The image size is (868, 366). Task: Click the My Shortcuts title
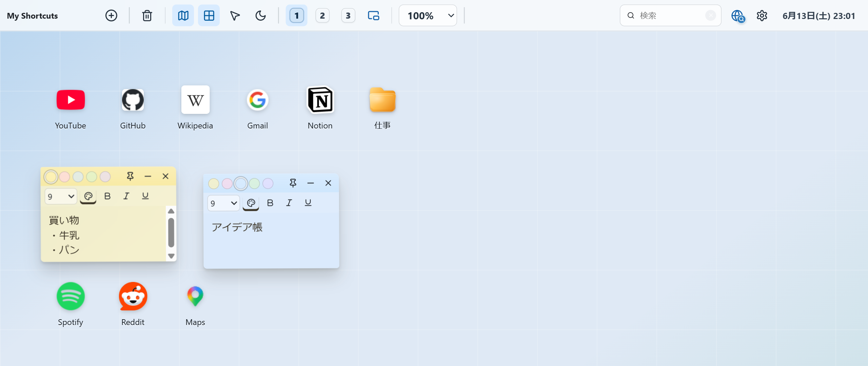(x=33, y=16)
